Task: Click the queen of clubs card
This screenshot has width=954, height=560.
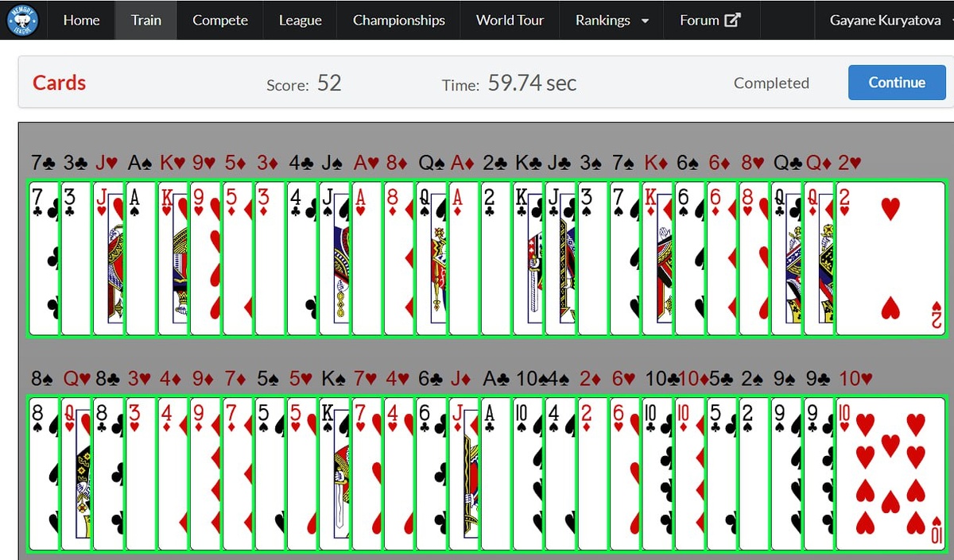Action: pyautogui.click(x=786, y=258)
